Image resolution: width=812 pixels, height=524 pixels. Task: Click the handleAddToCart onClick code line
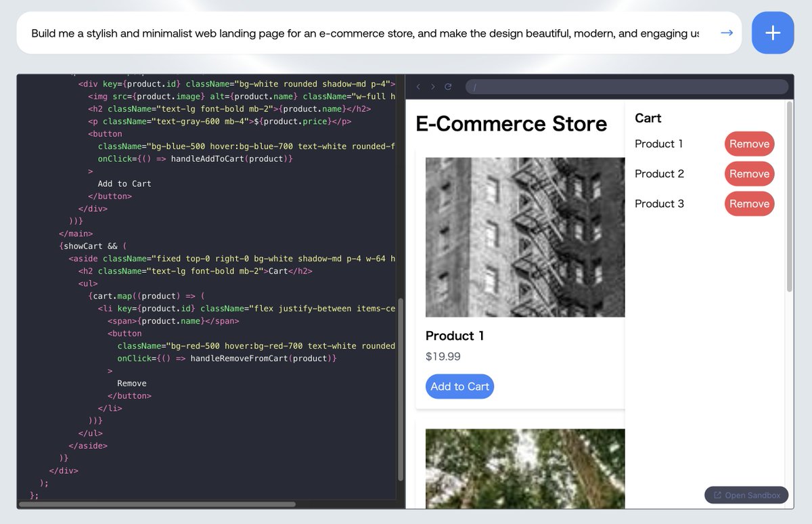coord(196,158)
